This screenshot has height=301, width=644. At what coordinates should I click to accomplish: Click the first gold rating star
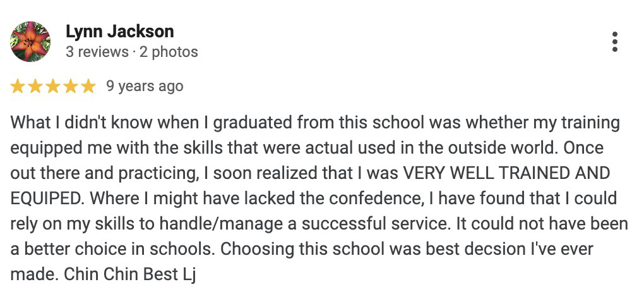17,87
